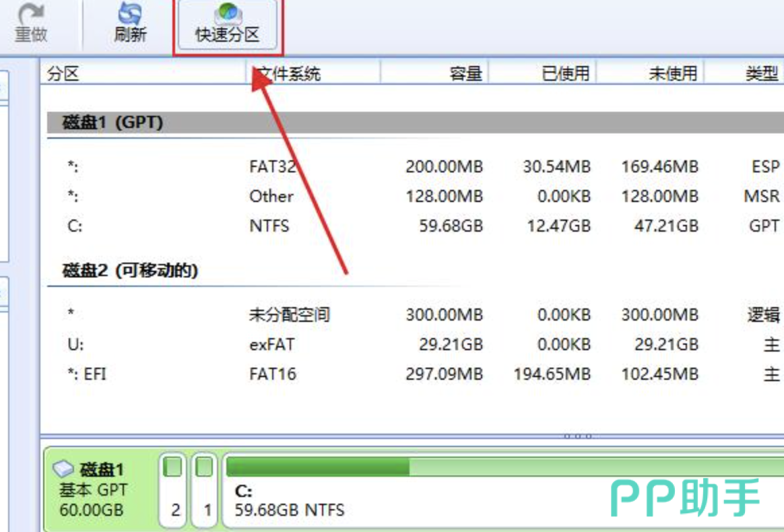Click the MSR type cell
Viewport: 784px width, 532px height.
pyautogui.click(x=762, y=196)
